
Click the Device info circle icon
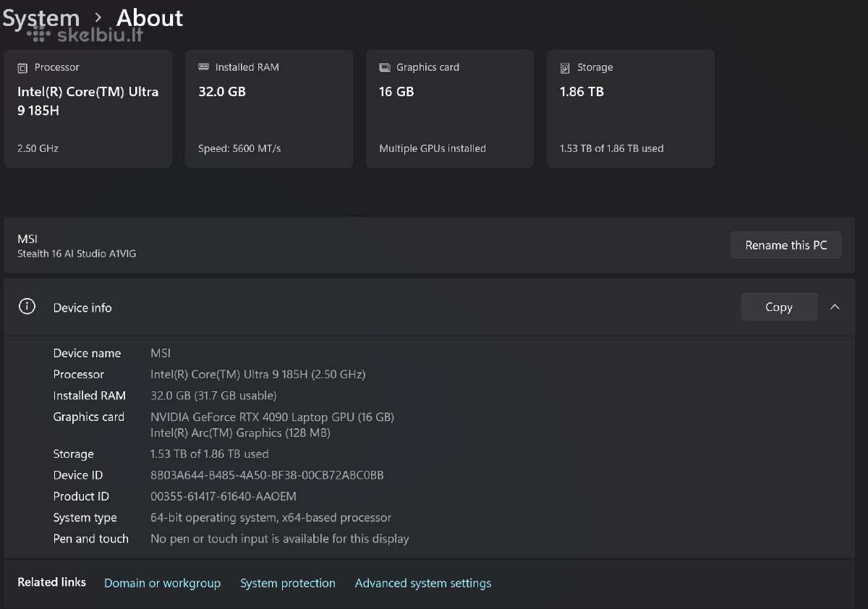click(x=27, y=307)
